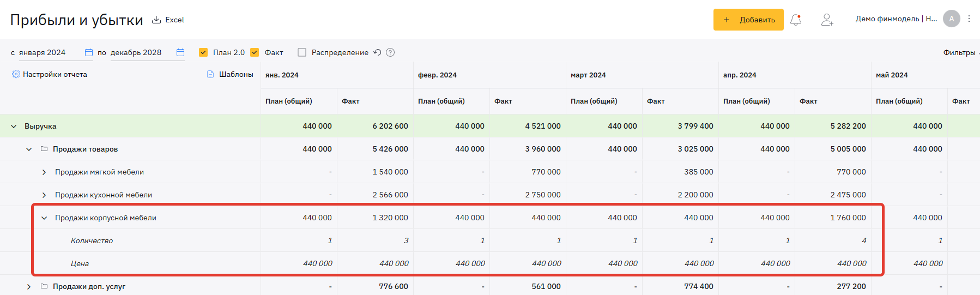Uncheck the План 2.0 checkbox
Viewport: 980px width, 295px height.
point(203,52)
